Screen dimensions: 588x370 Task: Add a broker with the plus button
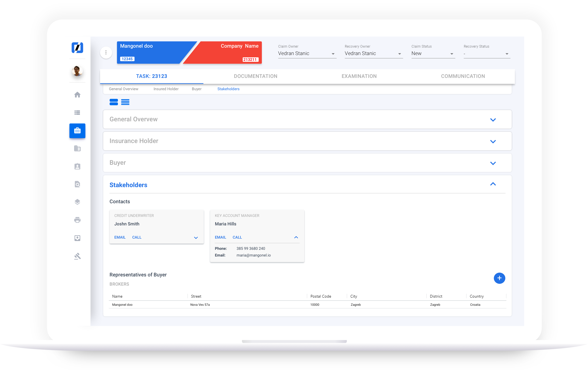499,278
